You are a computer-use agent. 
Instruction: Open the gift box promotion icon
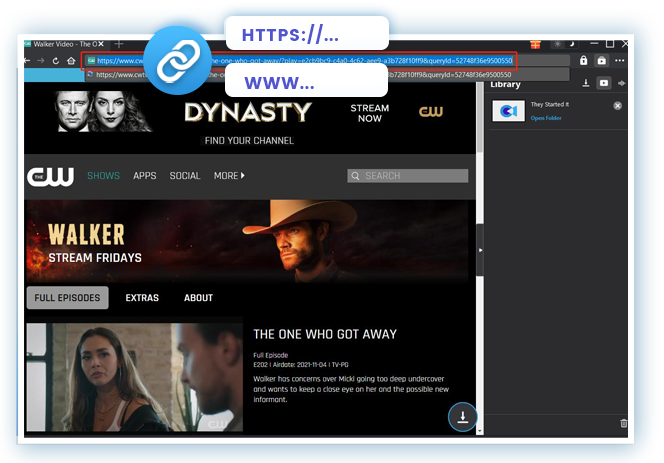click(535, 44)
